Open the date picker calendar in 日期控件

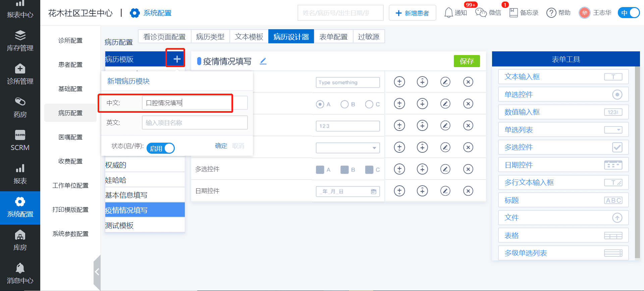373,192
